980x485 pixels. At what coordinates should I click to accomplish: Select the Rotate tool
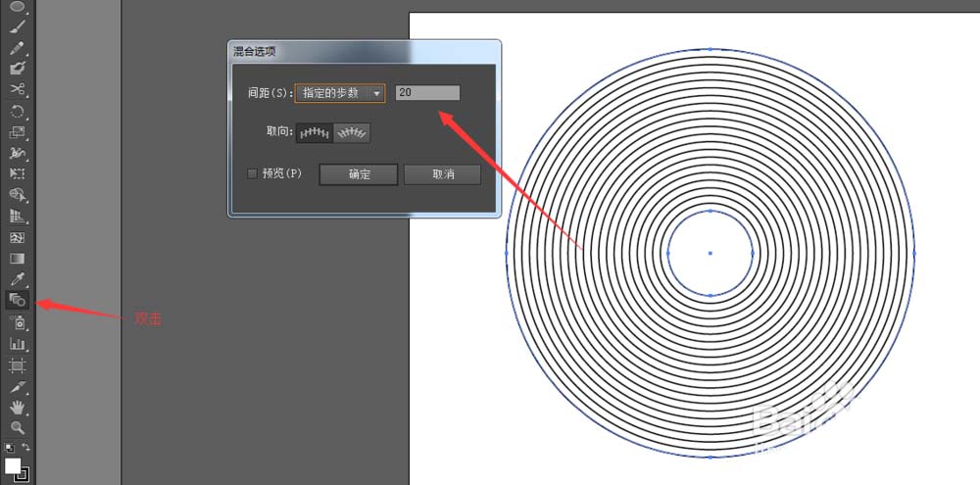(18, 112)
